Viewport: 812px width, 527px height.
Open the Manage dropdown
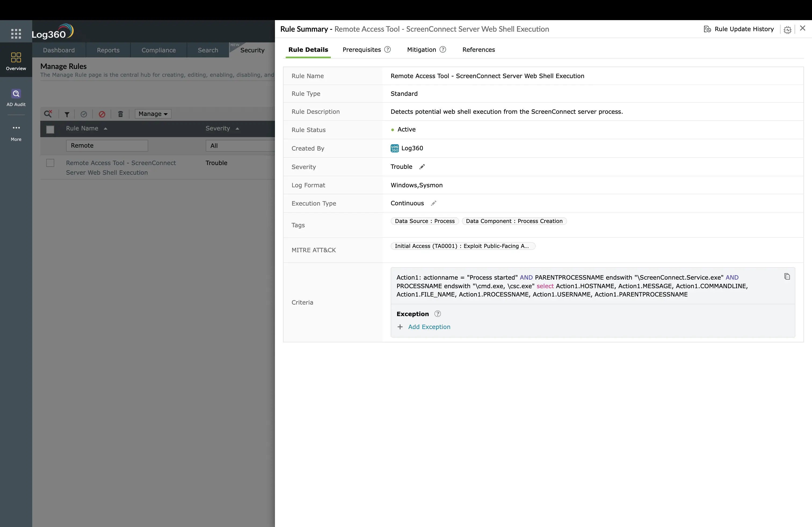pyautogui.click(x=153, y=114)
